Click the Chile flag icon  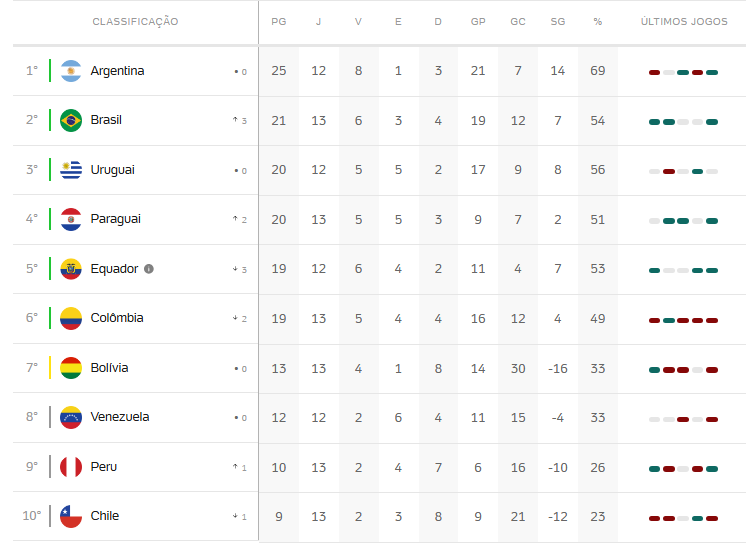(71, 516)
